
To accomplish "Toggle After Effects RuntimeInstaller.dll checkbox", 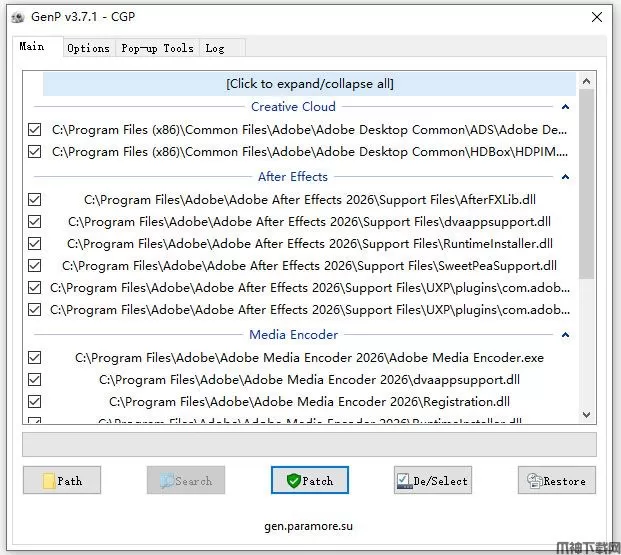I will click(x=34, y=244).
